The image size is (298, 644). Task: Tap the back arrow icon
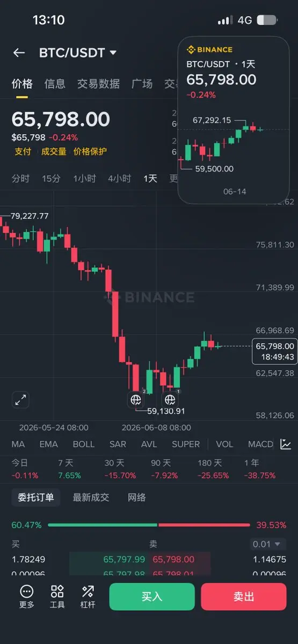pos(19,53)
